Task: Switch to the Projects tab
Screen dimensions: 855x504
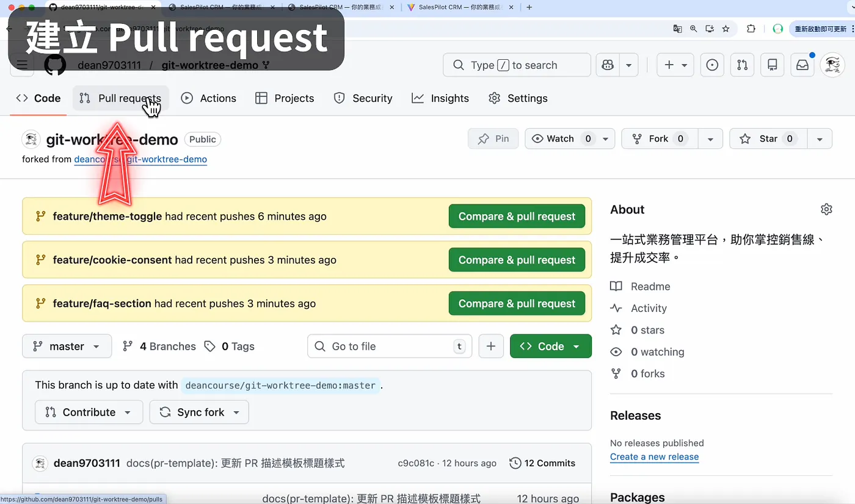Action: 285,98
